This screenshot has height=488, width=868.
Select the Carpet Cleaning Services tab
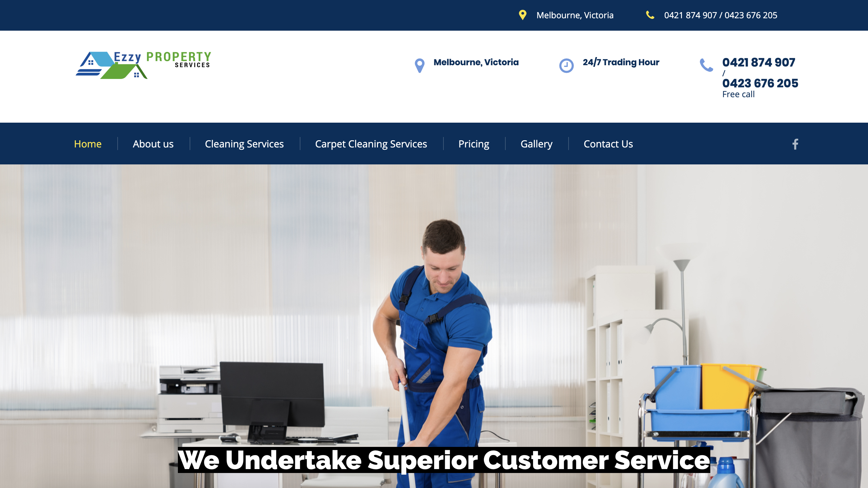click(371, 144)
